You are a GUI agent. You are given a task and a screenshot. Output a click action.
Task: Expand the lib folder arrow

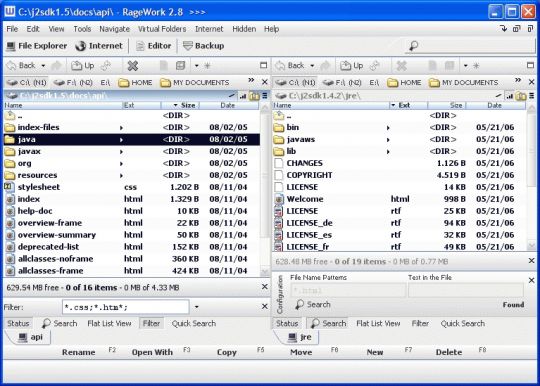pos(388,152)
